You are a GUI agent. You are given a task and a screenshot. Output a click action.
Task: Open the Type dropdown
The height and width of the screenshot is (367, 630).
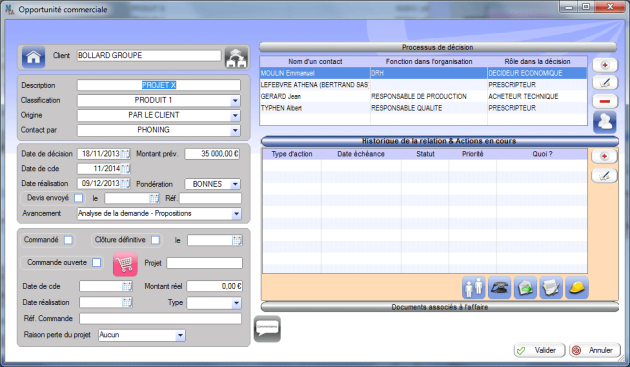pyautogui.click(x=236, y=303)
